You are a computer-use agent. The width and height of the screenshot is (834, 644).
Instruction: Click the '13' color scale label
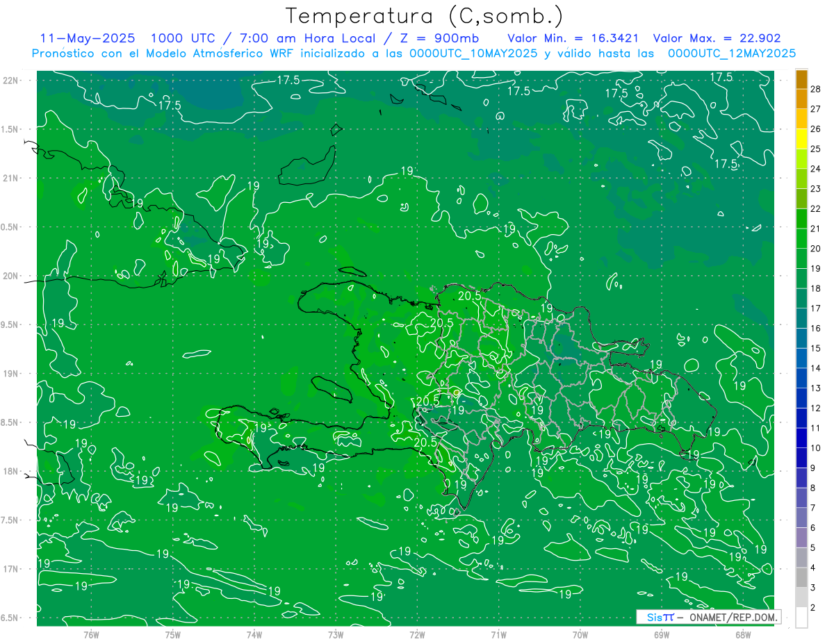tap(816, 388)
